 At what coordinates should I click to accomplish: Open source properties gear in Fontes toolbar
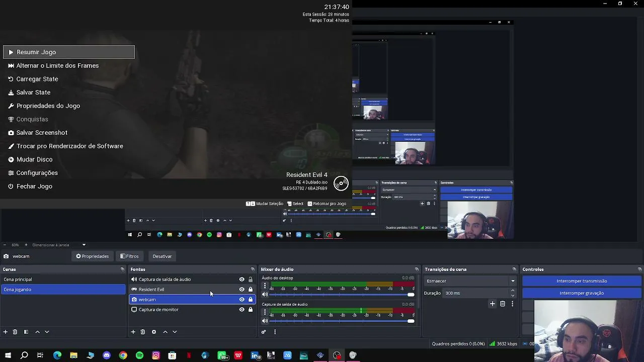154,332
